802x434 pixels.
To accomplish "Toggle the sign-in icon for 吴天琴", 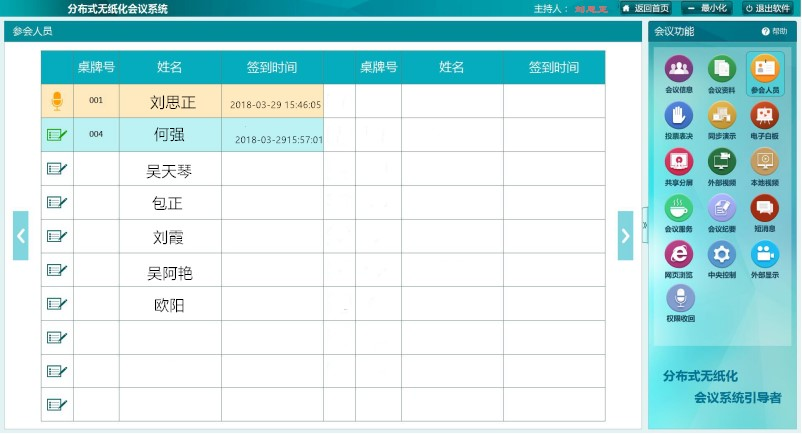I will [57, 169].
